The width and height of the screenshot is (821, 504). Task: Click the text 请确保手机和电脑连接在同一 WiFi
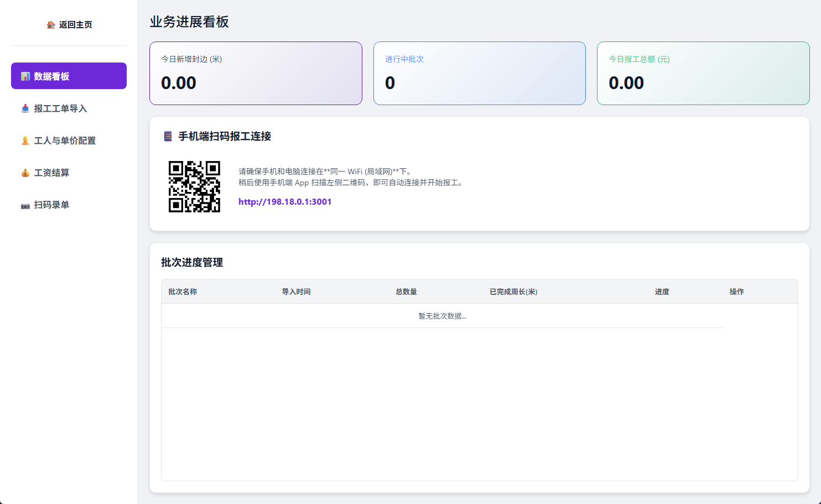coord(325,172)
